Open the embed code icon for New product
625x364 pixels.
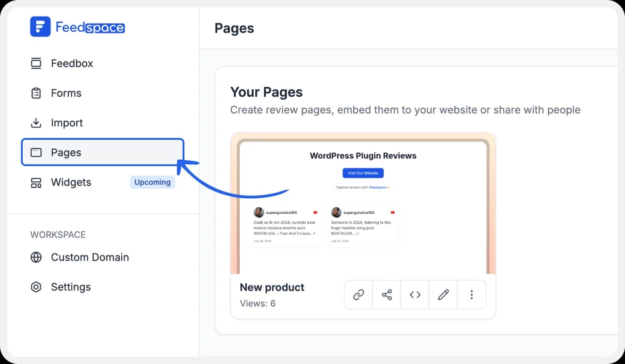tap(415, 295)
